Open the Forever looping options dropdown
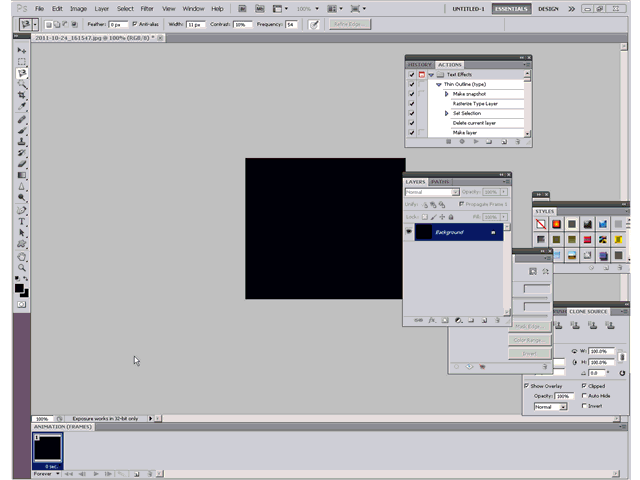640x480 pixels. pos(47,474)
